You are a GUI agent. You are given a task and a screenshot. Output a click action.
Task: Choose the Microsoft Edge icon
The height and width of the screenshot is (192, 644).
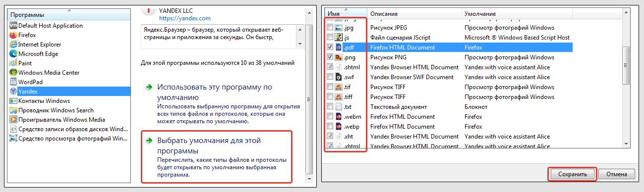pos(13,54)
